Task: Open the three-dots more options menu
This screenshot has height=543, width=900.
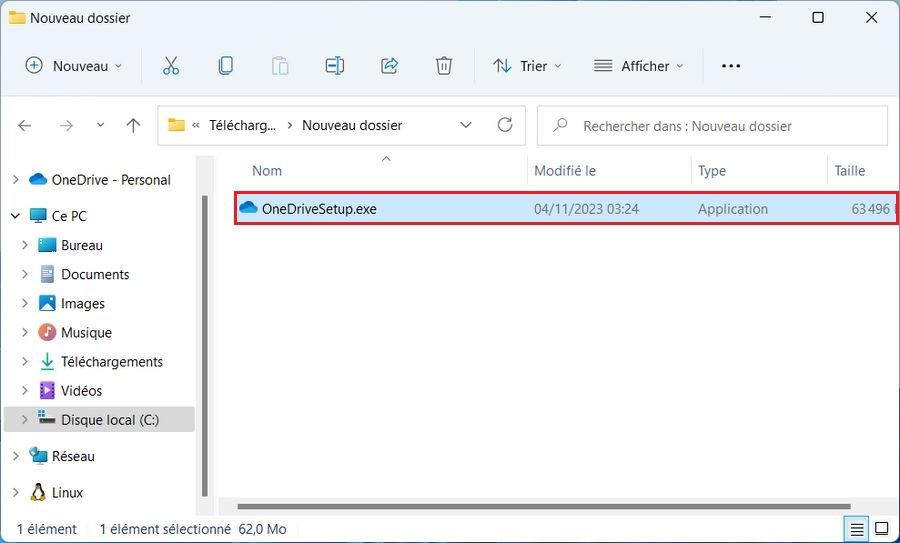Action: (731, 66)
